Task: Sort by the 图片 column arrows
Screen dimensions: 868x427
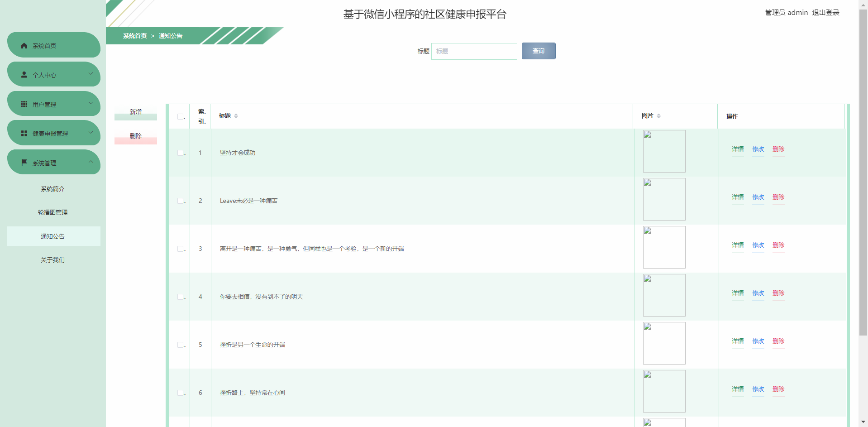Action: [658, 116]
